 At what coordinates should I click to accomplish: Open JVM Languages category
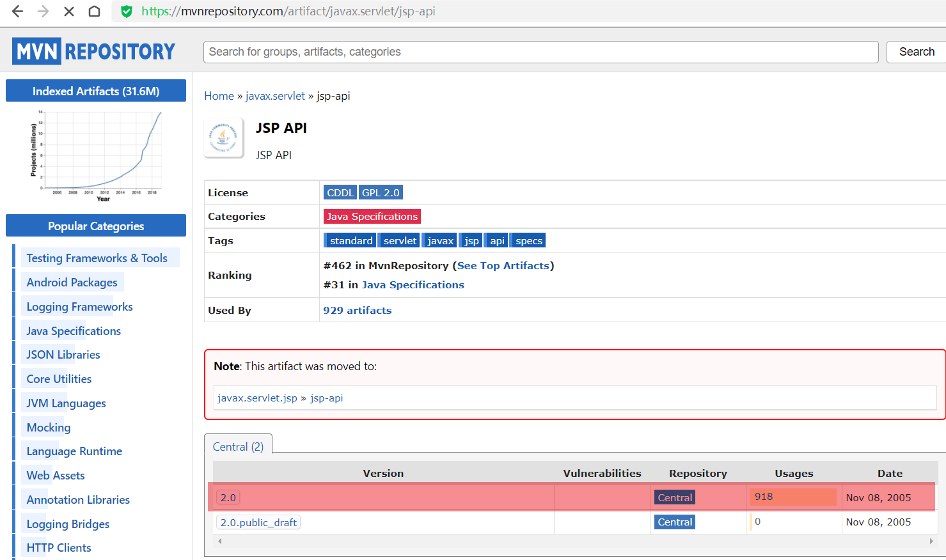coord(66,403)
